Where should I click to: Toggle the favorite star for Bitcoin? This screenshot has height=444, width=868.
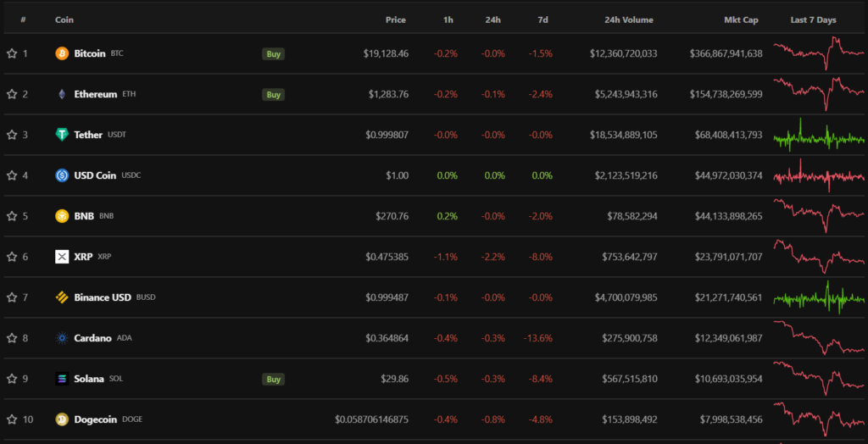(x=12, y=53)
